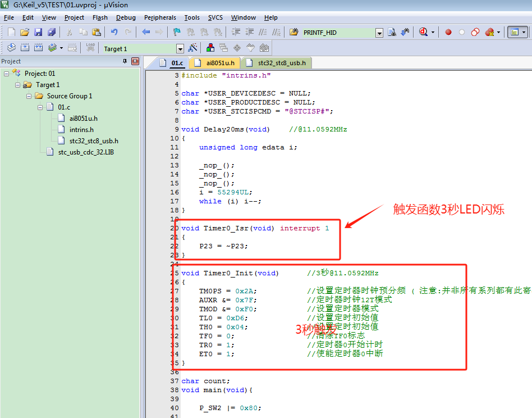Open debug dropdown arrow next to magnifier
The width and height of the screenshot is (532, 418).
pos(433,32)
